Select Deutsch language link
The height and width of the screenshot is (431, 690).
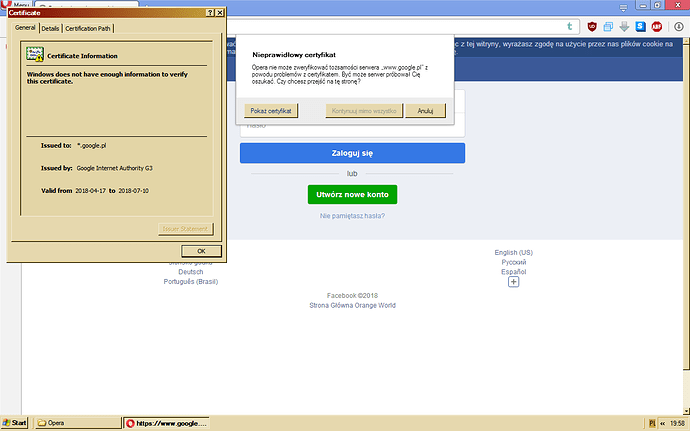coord(191,272)
